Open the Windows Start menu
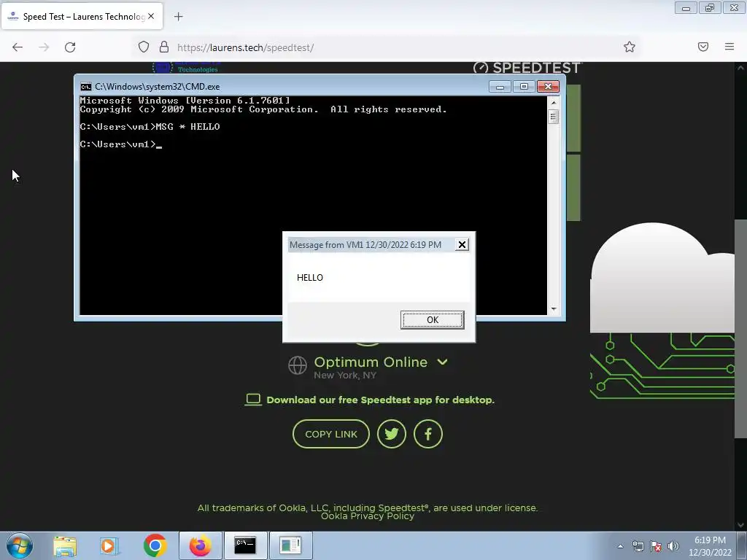The width and height of the screenshot is (747, 560). click(20, 545)
